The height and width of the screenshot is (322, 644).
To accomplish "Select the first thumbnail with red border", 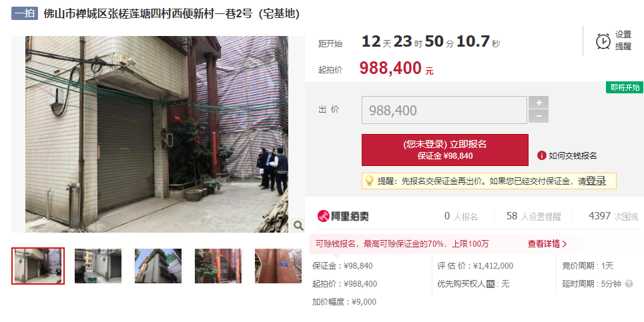I will tap(38, 266).
